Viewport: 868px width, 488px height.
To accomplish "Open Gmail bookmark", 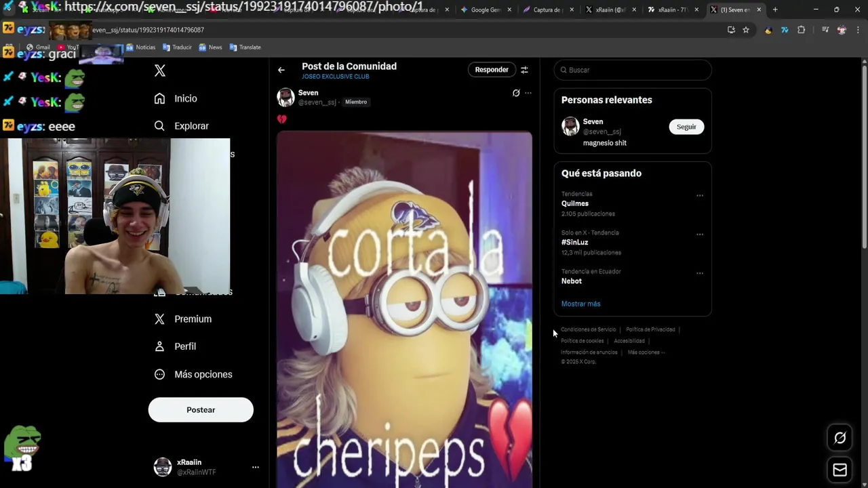I will point(38,47).
